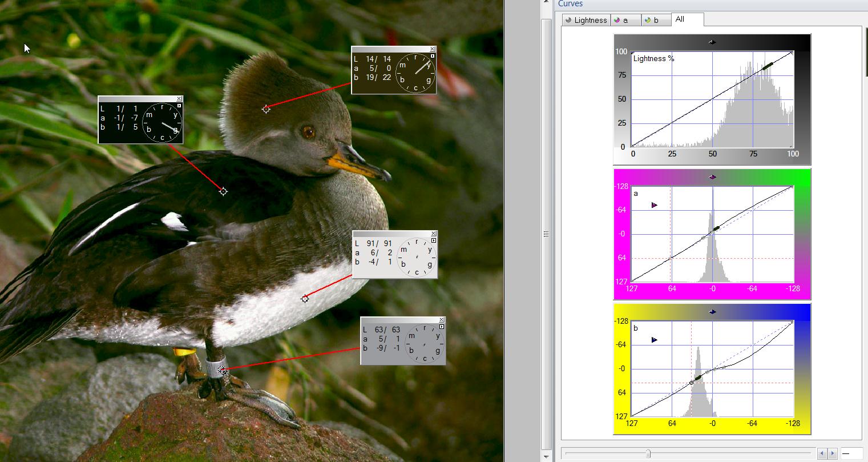This screenshot has width=868, height=462.
Task: Close the L 14/14 sampler readout box
Action: click(x=433, y=49)
